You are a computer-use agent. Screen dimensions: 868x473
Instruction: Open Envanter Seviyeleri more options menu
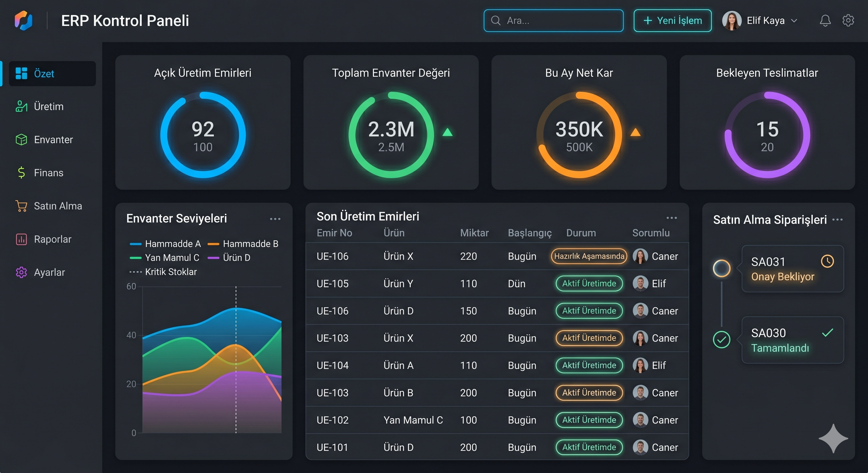(x=275, y=219)
